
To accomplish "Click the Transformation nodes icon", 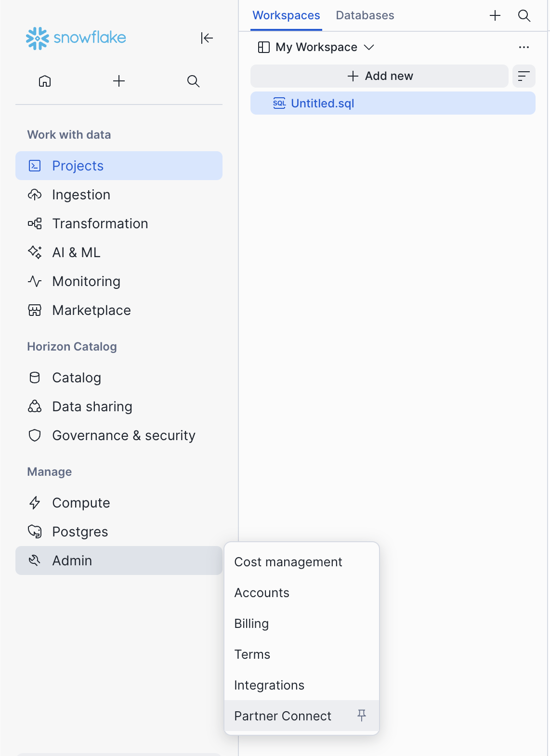I will 35,223.
